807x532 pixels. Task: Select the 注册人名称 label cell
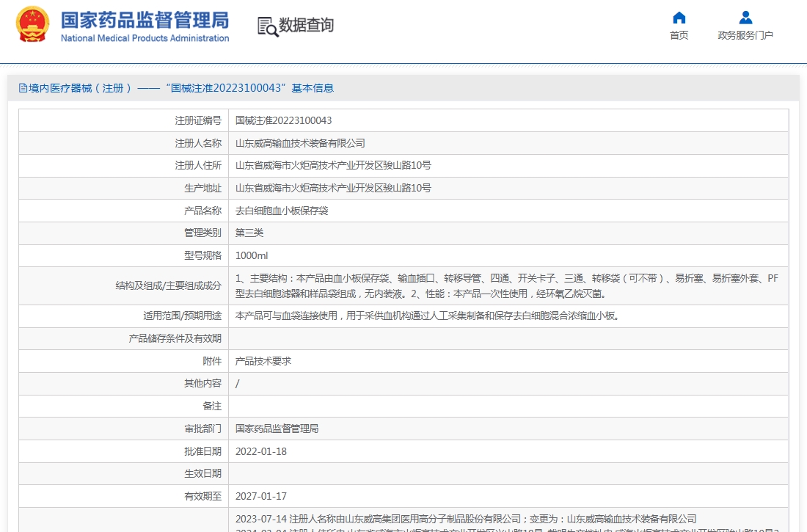[124, 143]
